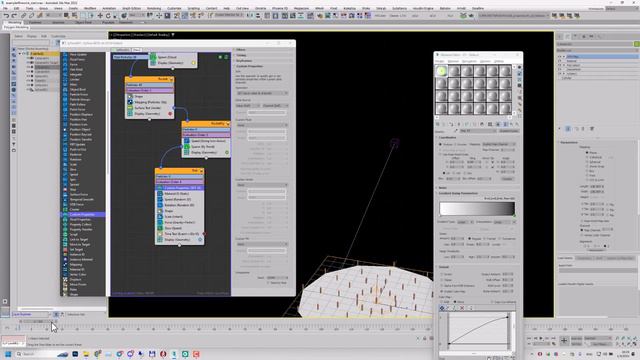Image resolution: width=640 pixels, height=360 pixels.
Task: Open File Explorer from the Windows taskbar
Action: (x=86, y=354)
